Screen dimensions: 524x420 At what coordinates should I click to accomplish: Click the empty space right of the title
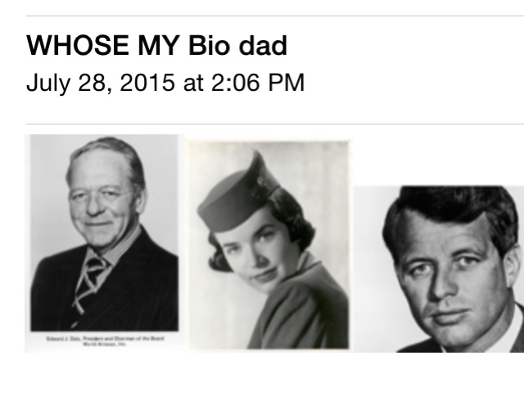tap(404, 46)
